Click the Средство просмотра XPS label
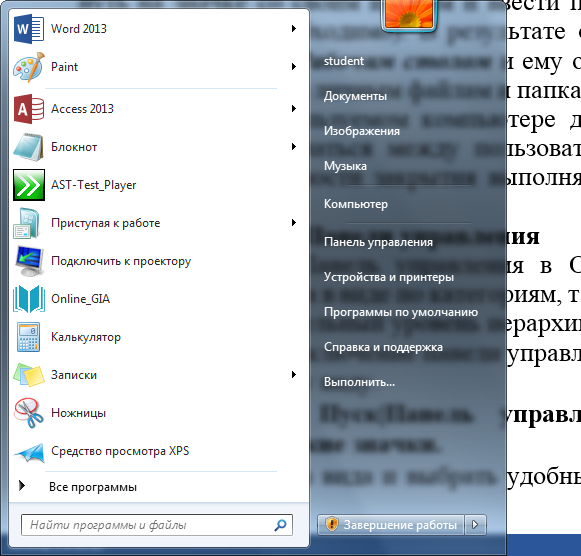Image resolution: width=581 pixels, height=556 pixels. pos(120,451)
